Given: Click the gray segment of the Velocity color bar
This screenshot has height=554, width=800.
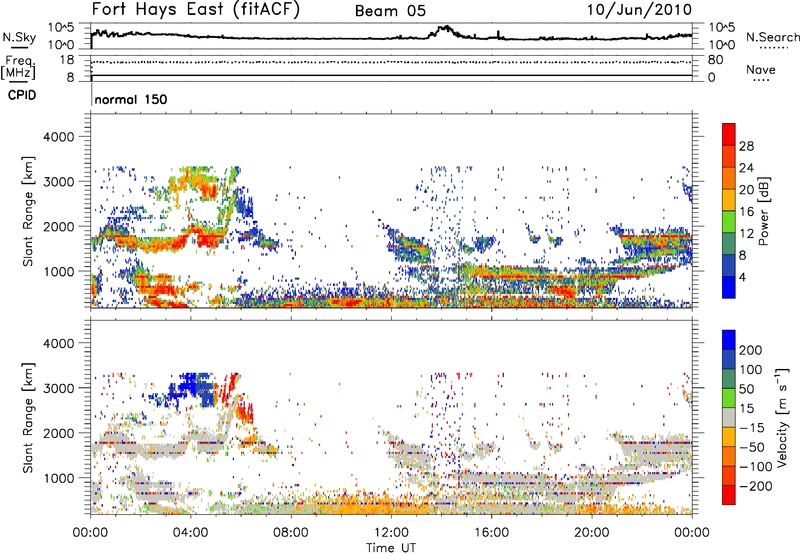Looking at the screenshot, I should (729, 417).
